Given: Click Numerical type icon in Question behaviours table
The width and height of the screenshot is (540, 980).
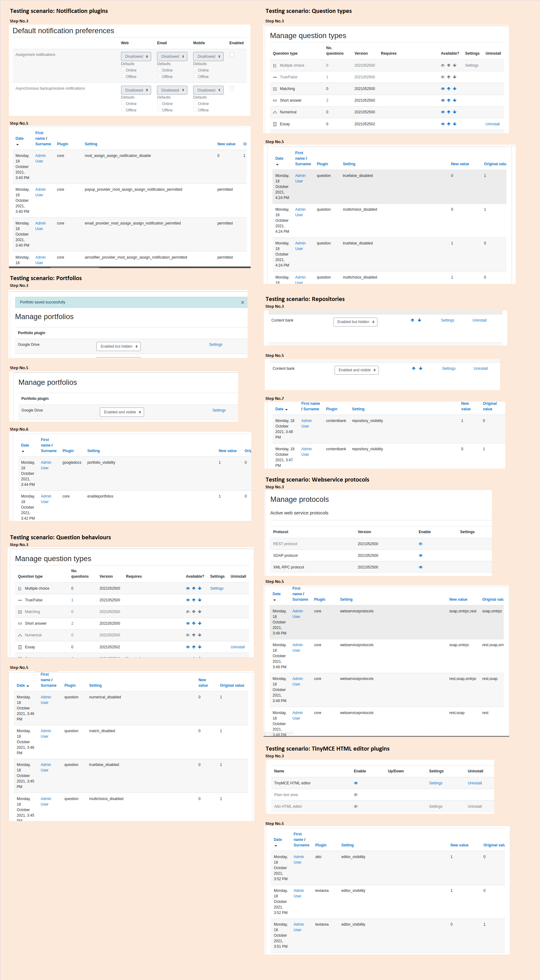Looking at the screenshot, I should [x=20, y=635].
